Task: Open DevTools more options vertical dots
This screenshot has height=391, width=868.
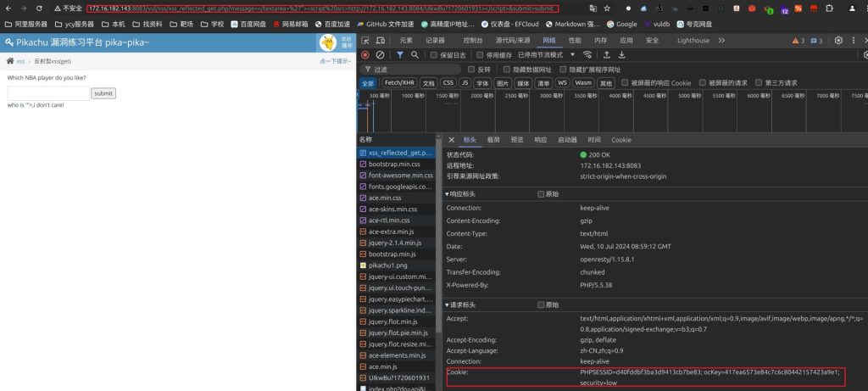Action: pos(853,41)
